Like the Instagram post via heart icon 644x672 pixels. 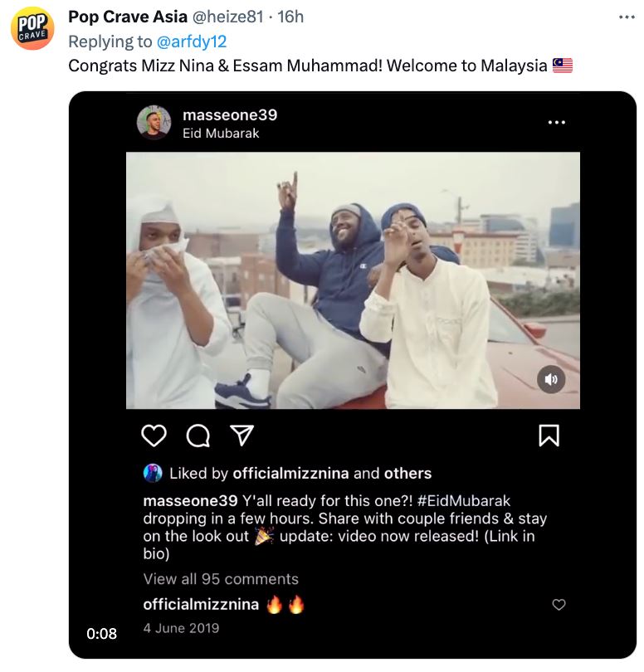pos(154,436)
